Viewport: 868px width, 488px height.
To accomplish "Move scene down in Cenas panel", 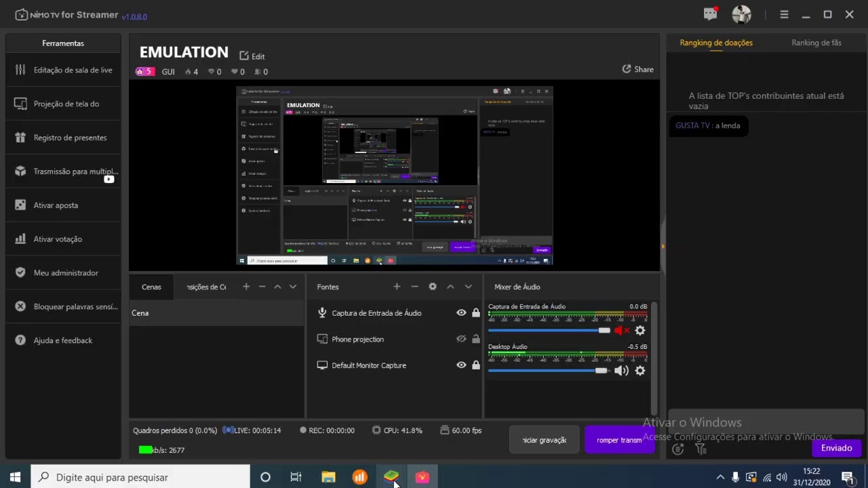I will point(293,287).
